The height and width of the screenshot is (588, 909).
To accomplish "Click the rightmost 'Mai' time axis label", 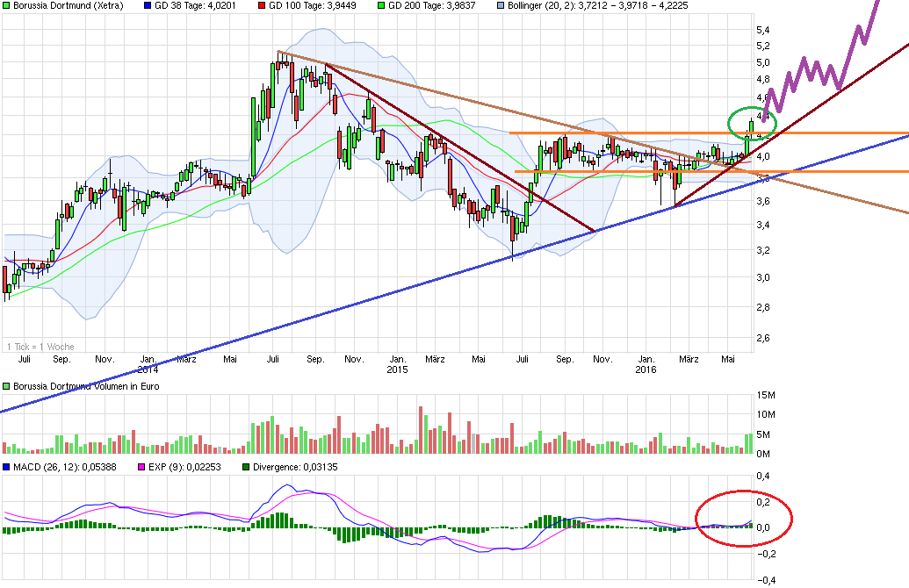I will [x=728, y=359].
